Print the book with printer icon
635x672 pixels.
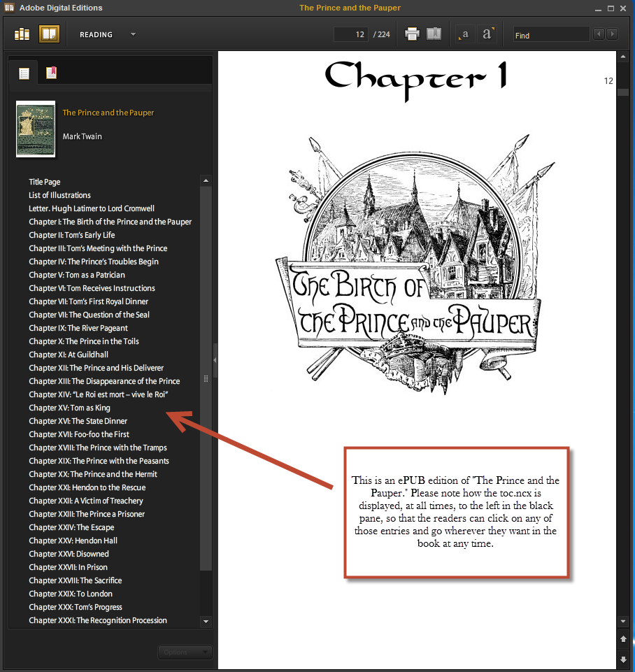(412, 34)
